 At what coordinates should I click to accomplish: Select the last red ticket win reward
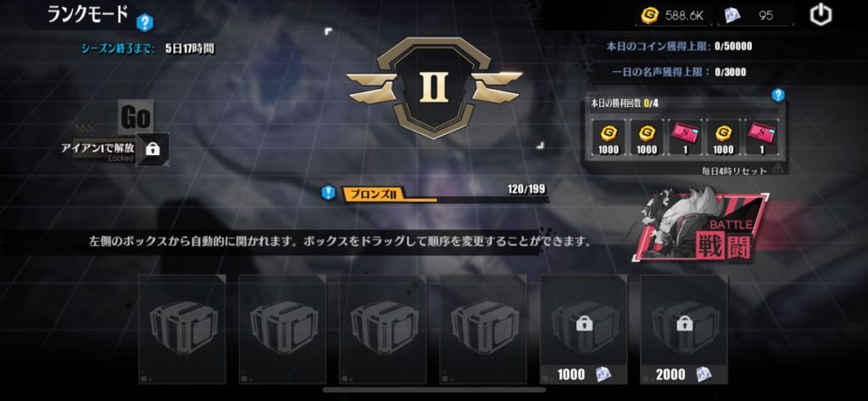[762, 138]
